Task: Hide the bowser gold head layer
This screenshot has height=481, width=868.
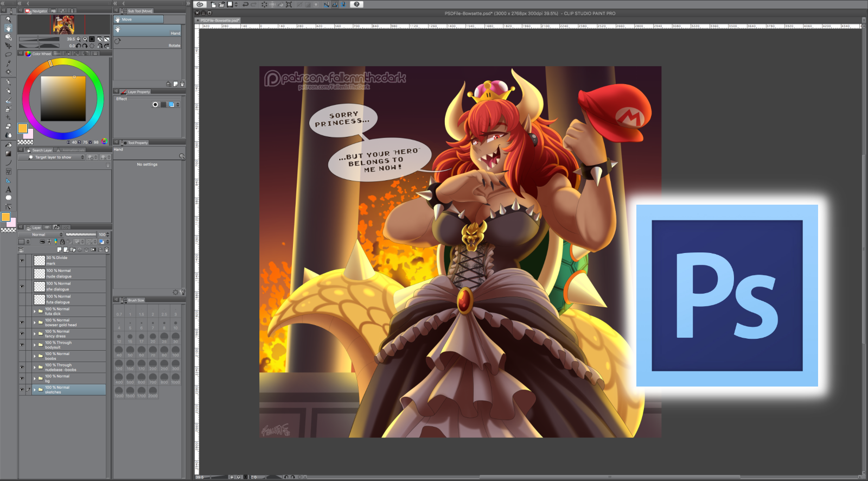Action: [x=22, y=322]
